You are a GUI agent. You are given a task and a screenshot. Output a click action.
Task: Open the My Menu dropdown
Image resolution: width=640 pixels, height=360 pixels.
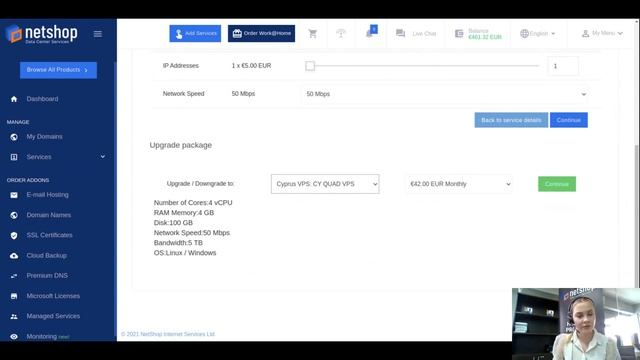tap(602, 33)
